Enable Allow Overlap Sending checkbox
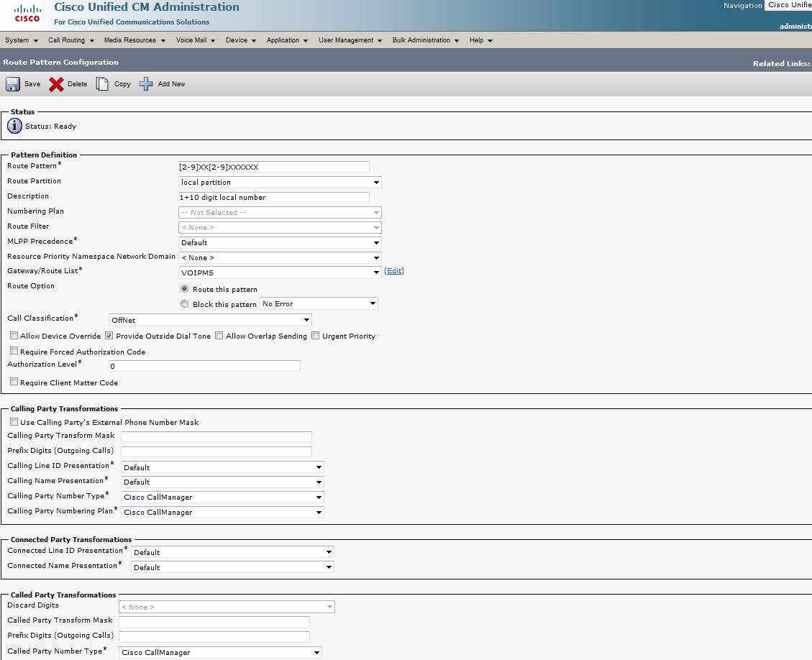Viewport: 812px width, 660px height. point(219,336)
